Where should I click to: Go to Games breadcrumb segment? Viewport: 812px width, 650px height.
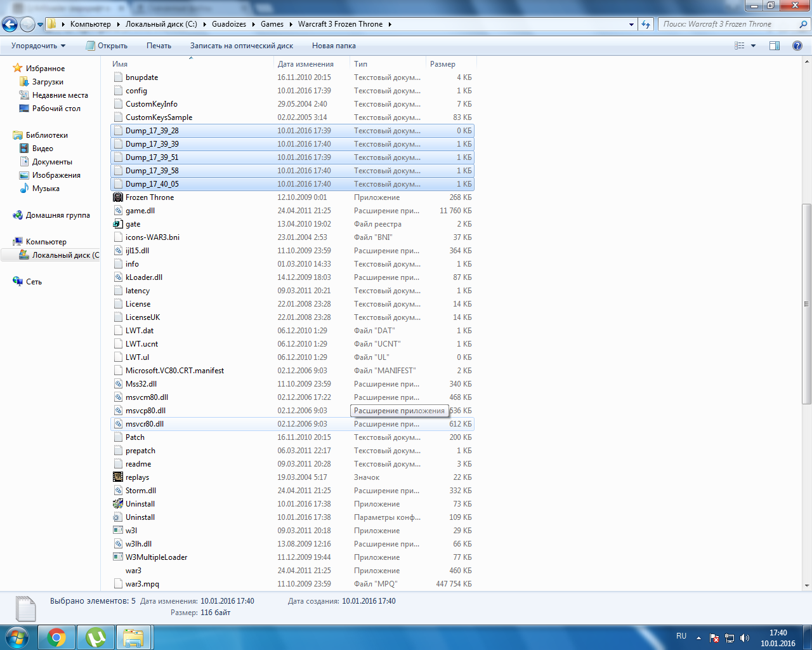click(272, 24)
